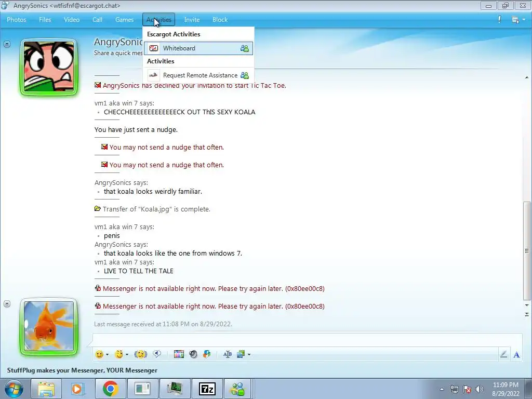The width and height of the screenshot is (532, 399).
Task: Click the speaker sound icon in the compose toolbar
Action: point(193,354)
